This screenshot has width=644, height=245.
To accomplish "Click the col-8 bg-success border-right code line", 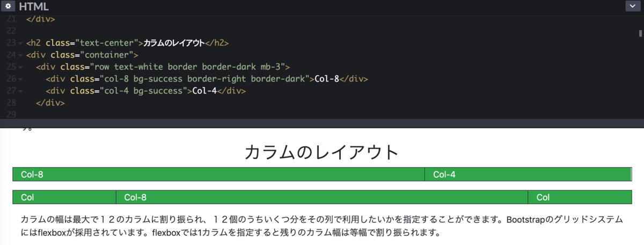I will tap(207, 79).
